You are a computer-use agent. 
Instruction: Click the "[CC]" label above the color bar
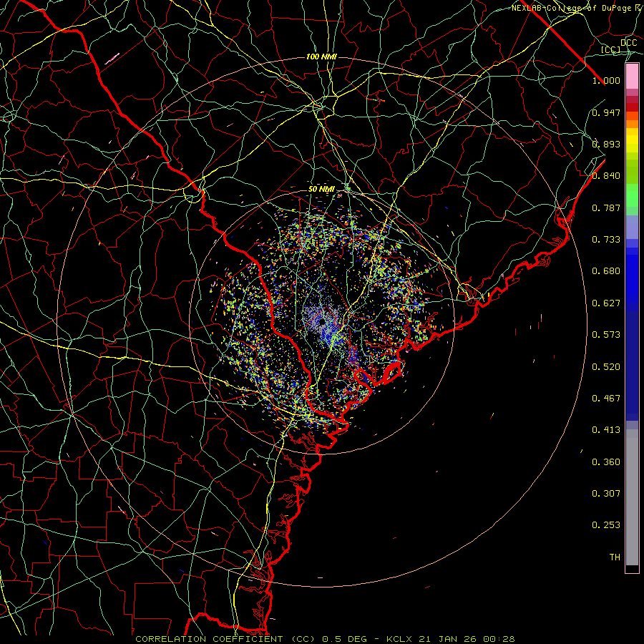(611, 49)
